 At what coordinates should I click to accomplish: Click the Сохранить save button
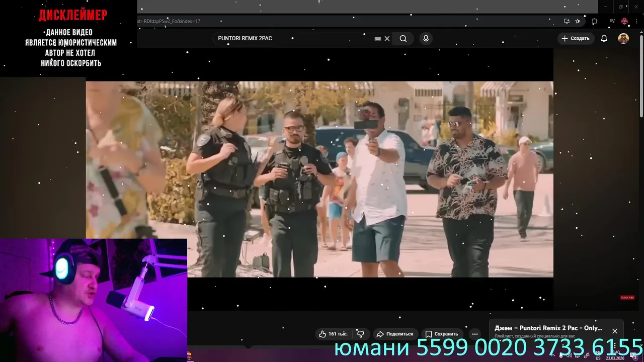441,334
